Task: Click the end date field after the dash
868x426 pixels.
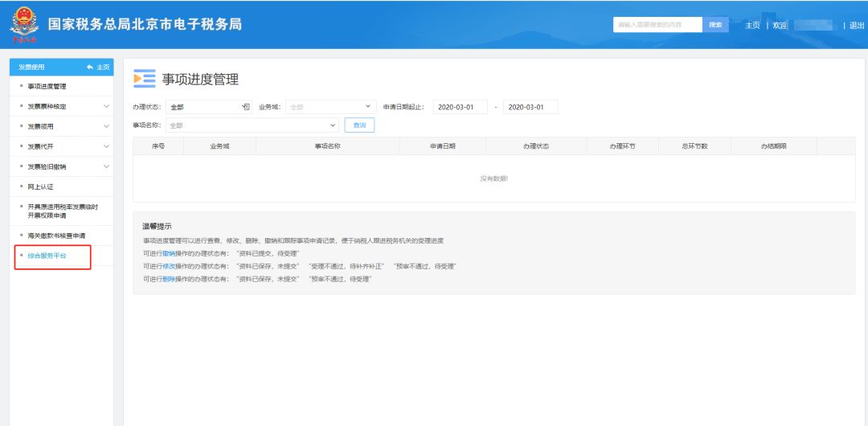Action: (x=530, y=107)
